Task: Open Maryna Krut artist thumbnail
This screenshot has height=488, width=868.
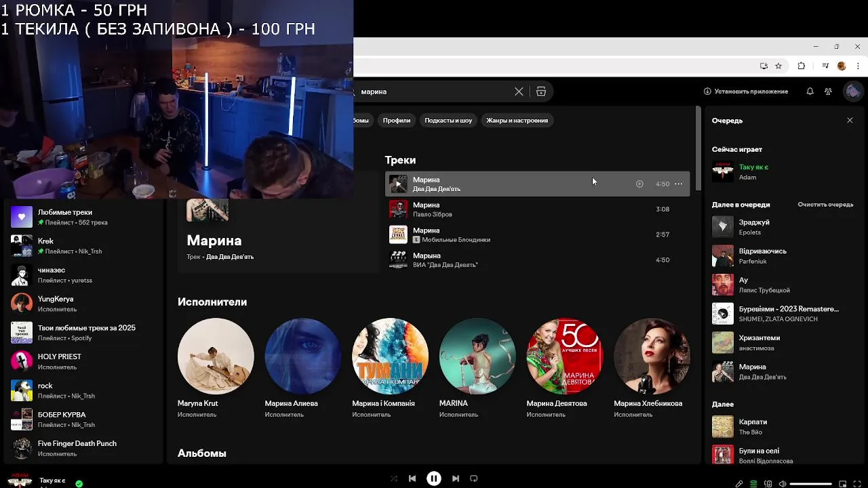Action: pos(216,357)
